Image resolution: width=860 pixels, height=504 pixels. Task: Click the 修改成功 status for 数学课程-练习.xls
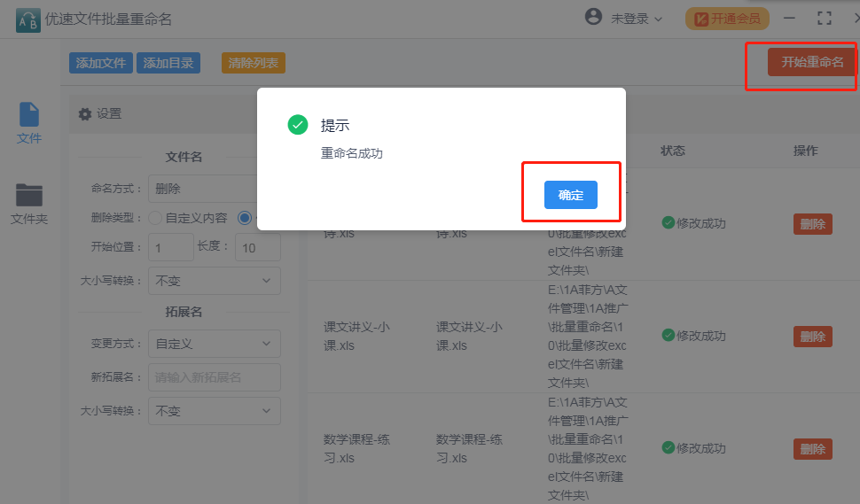[694, 447]
